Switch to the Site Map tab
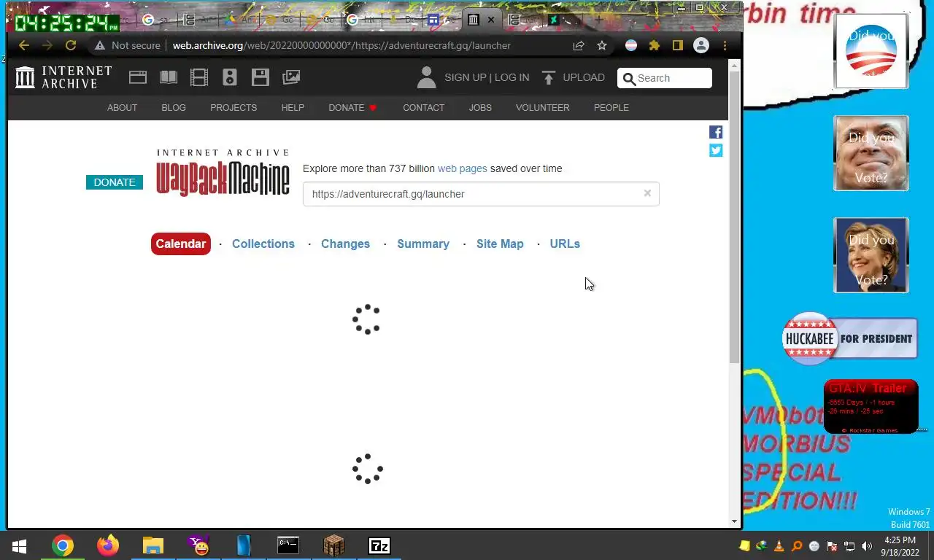 click(x=500, y=244)
